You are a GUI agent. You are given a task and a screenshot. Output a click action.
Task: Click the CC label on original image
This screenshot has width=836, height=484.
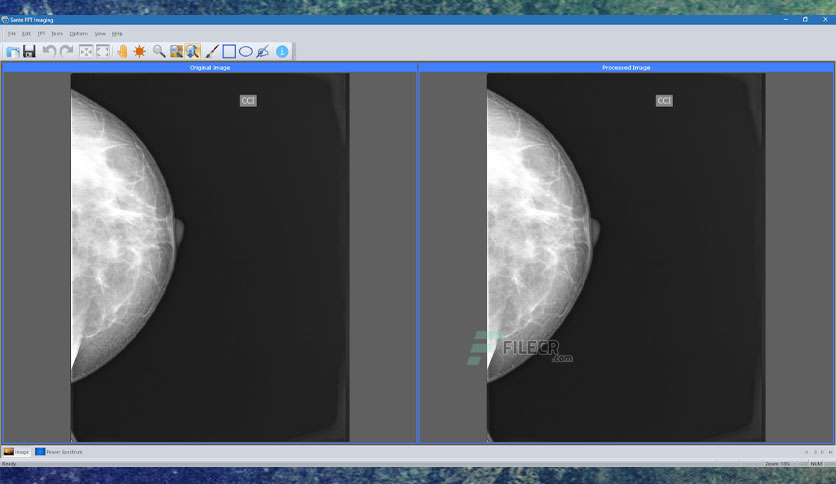click(x=248, y=101)
